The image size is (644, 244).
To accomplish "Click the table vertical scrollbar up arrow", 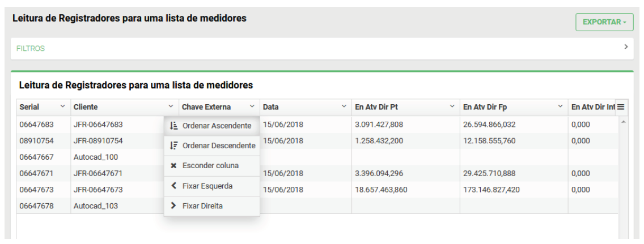I will click(624, 122).
